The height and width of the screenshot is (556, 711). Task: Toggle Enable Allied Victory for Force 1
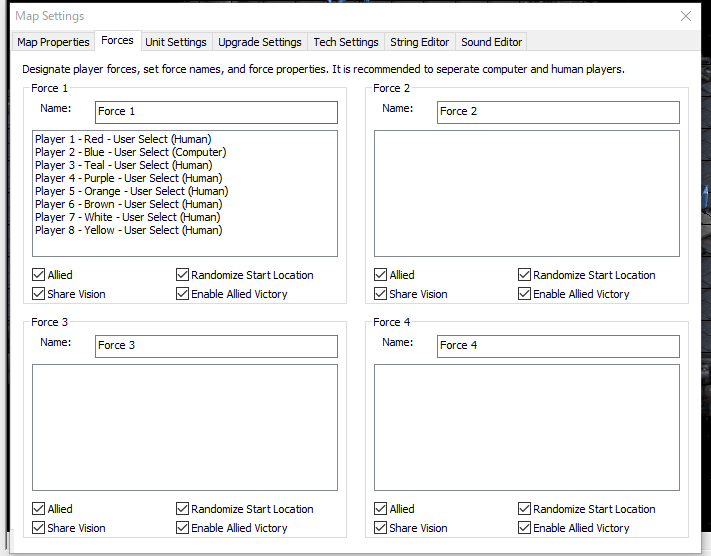182,294
